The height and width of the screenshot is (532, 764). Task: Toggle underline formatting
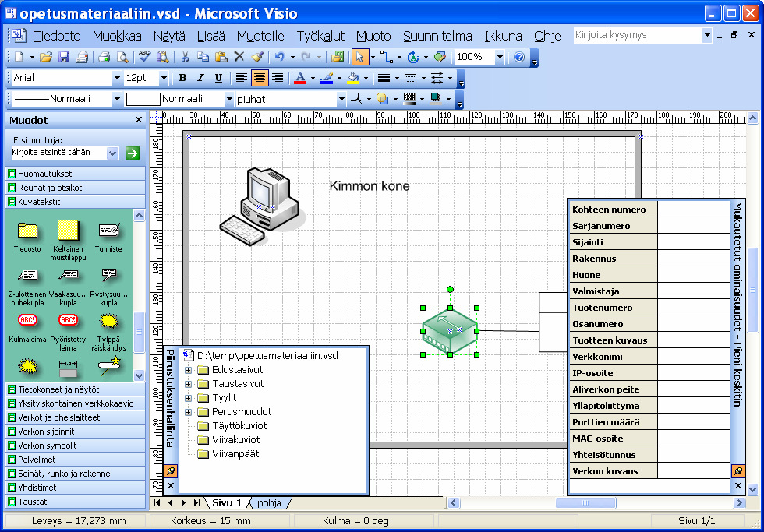[218, 78]
